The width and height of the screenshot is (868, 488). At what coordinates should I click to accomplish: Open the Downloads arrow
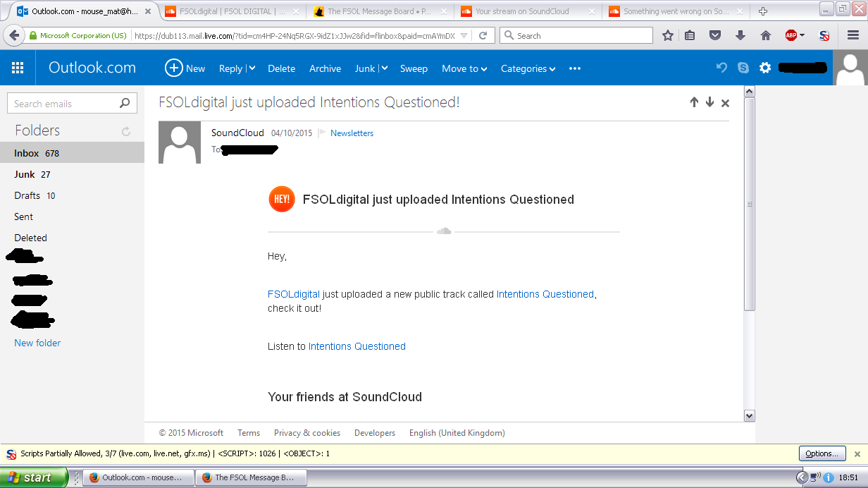click(740, 35)
